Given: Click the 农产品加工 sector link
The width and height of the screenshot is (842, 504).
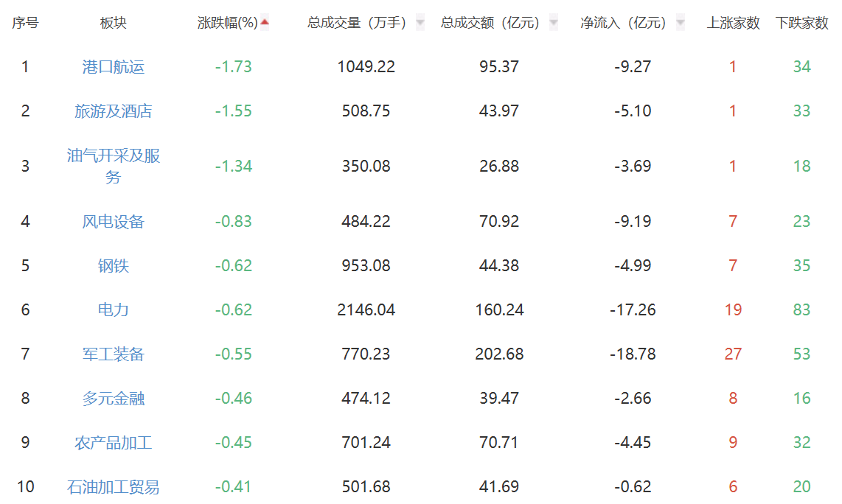Looking at the screenshot, I should [x=114, y=442].
